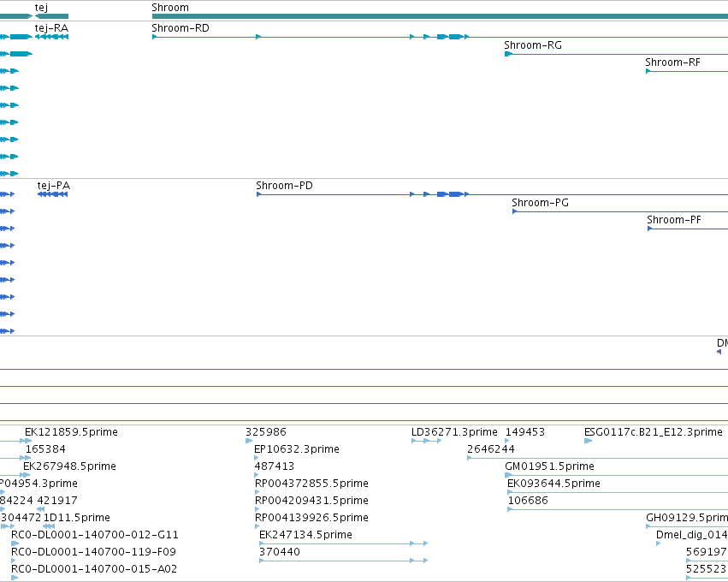728x582 pixels.
Task: Open EST feature 370440
Action: click(x=280, y=552)
